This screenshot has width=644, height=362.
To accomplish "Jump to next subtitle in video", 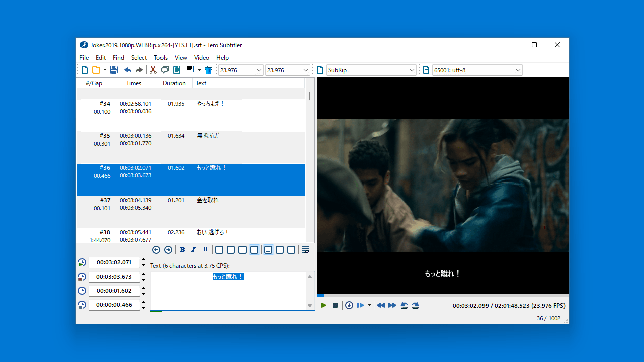I will (416, 305).
